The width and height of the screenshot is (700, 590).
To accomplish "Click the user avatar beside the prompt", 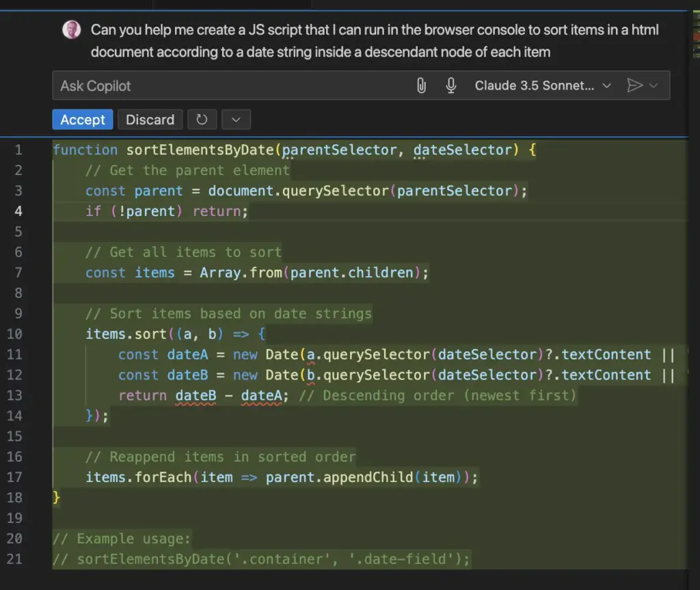I will pos(71,30).
